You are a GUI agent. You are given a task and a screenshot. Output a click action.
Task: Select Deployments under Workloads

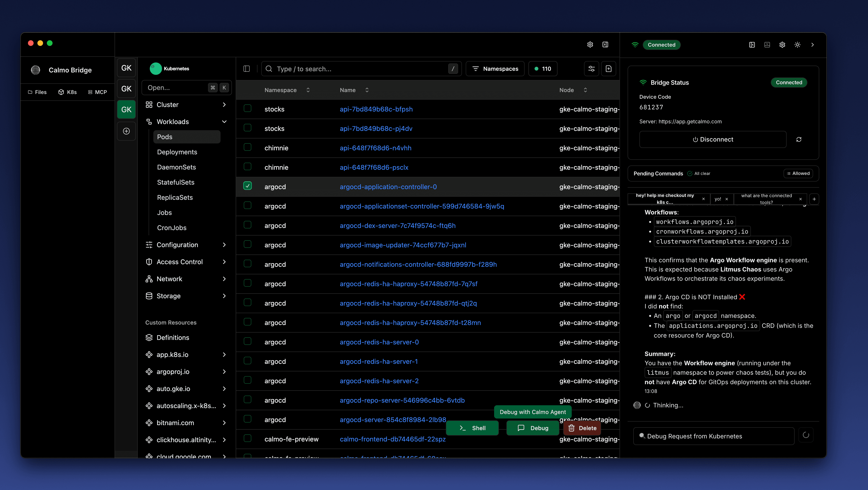click(177, 152)
